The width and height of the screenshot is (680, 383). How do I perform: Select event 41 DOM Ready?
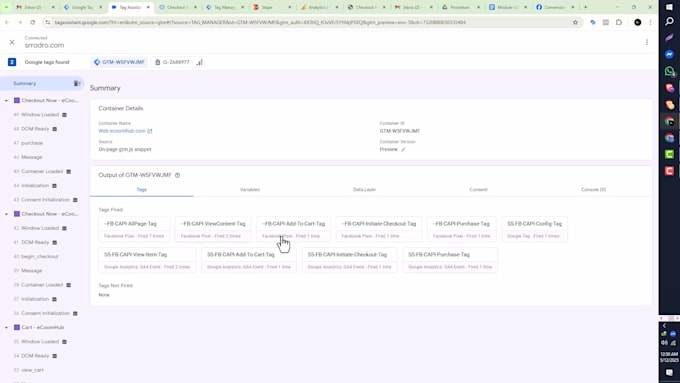click(x=35, y=242)
